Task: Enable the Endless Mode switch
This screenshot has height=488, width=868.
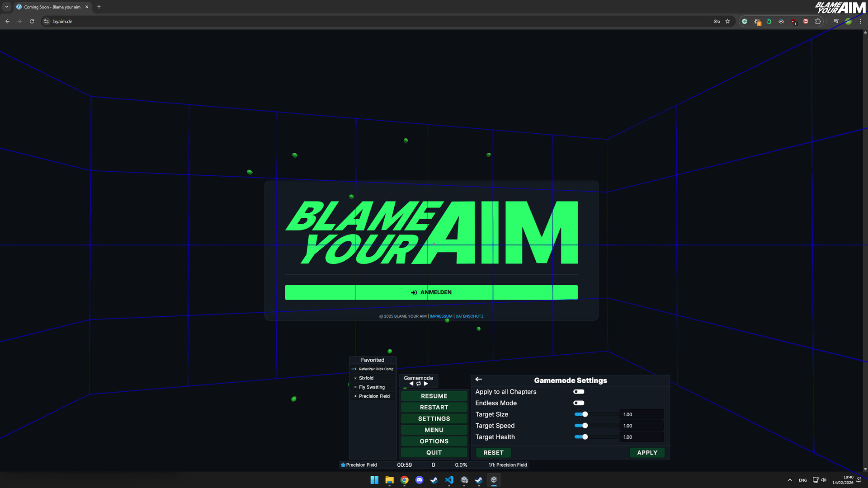Action: point(579,403)
